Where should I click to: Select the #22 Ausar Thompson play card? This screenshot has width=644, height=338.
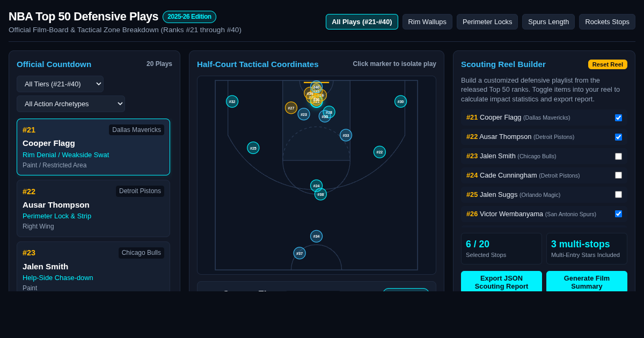pyautogui.click(x=93, y=208)
